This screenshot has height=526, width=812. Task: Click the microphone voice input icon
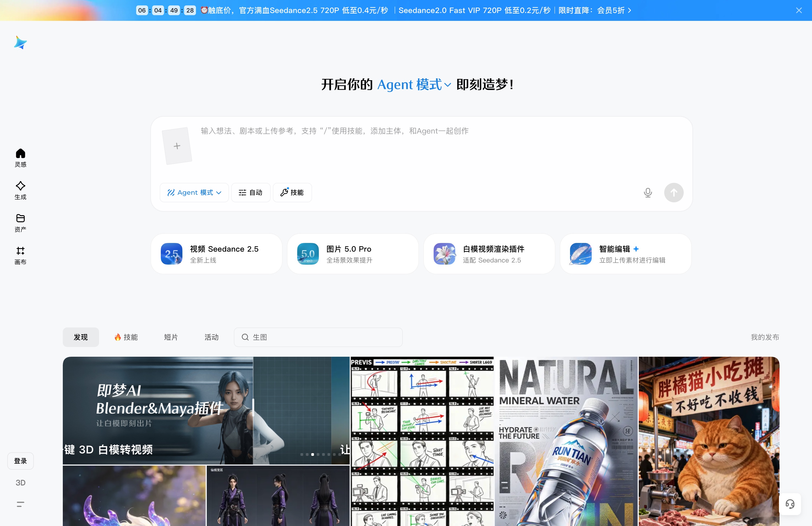click(x=648, y=193)
